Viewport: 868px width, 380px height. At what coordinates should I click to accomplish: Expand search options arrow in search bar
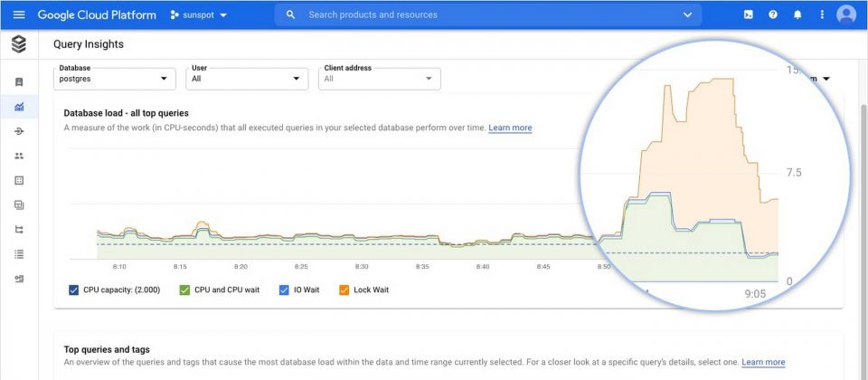coord(687,15)
